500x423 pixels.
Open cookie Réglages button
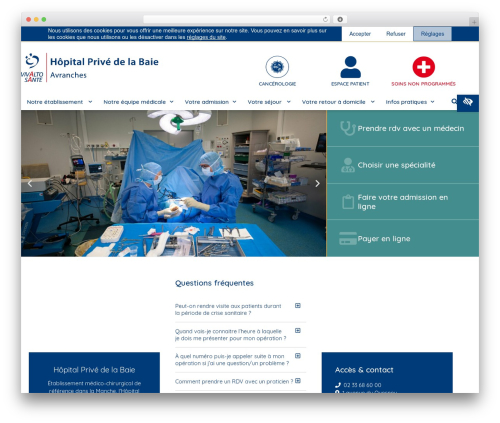pyautogui.click(x=432, y=34)
